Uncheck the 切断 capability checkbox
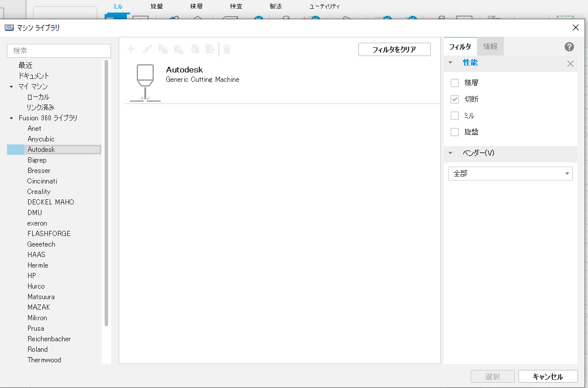 (x=455, y=99)
